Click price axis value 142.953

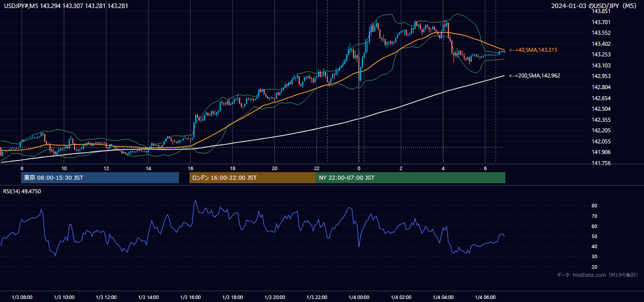tap(601, 77)
